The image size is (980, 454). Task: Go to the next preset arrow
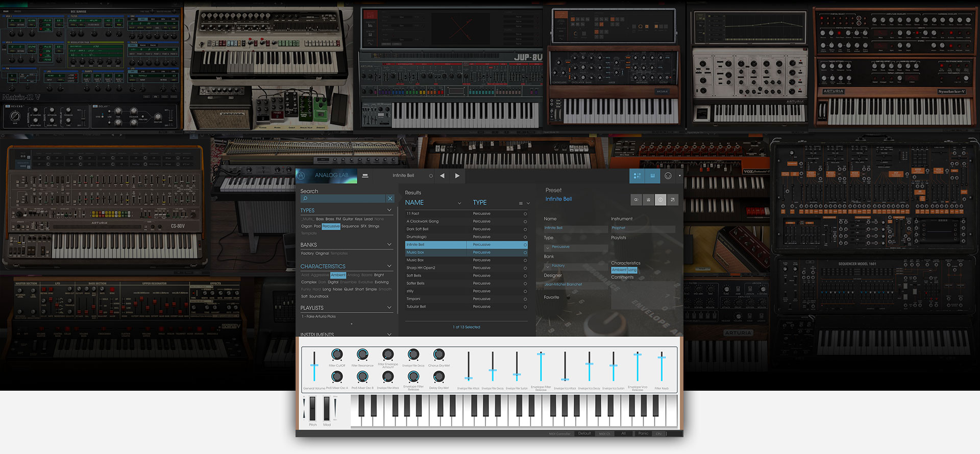457,176
